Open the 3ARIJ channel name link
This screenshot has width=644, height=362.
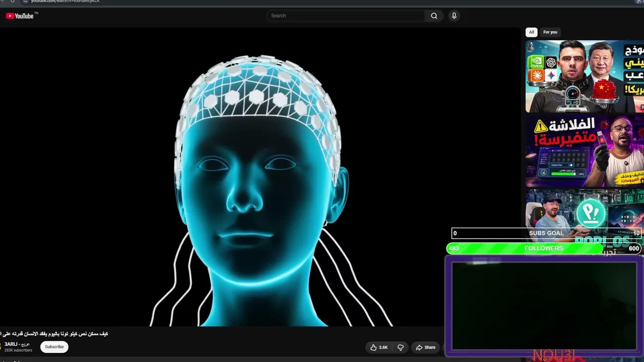[17, 344]
